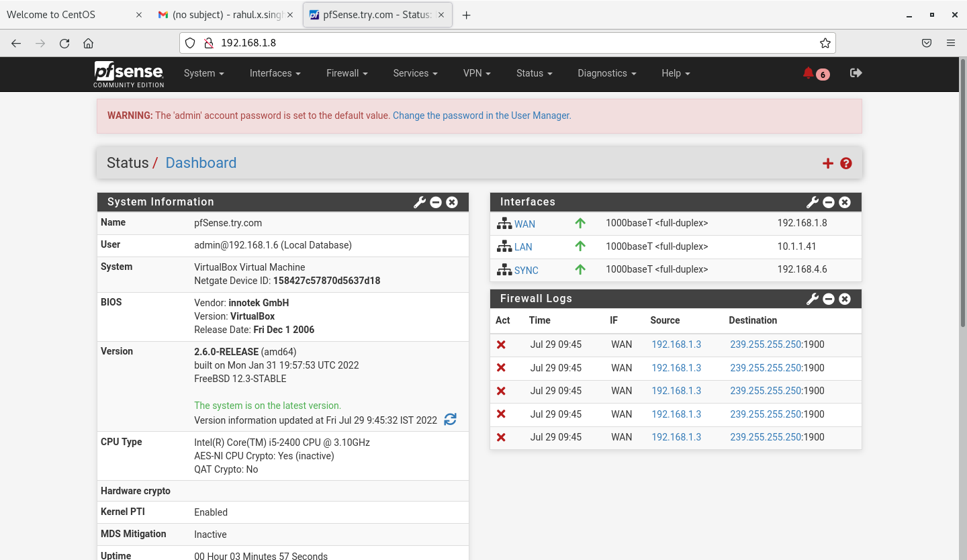Open the WAN interface link
The image size is (967, 560).
(x=525, y=224)
